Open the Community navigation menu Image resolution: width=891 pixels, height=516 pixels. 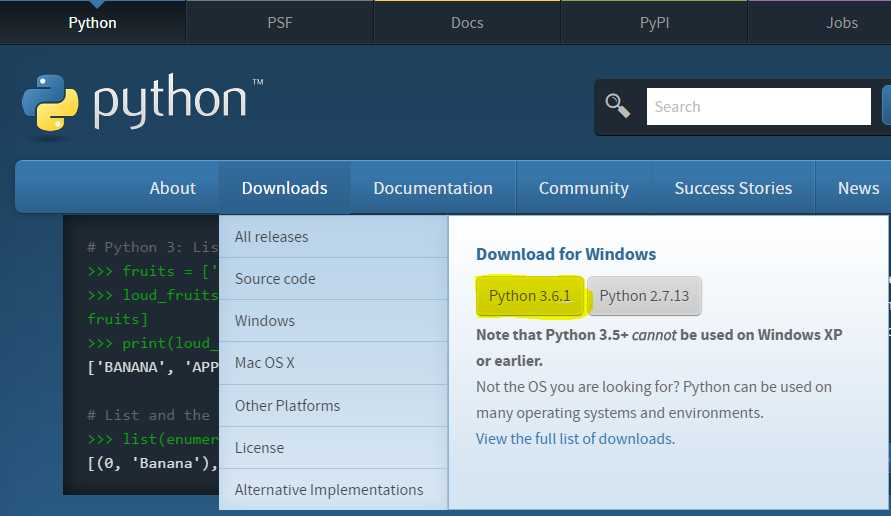pyautogui.click(x=584, y=188)
